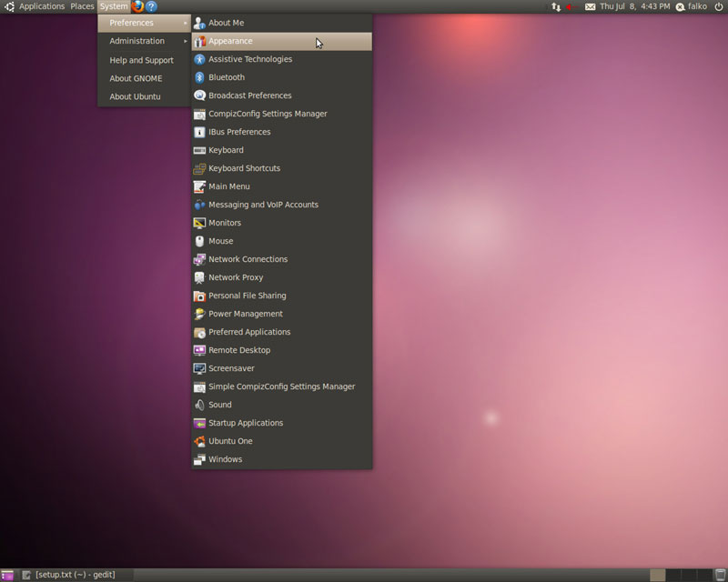The image size is (728, 582).
Task: Click the Show Desktop icon in bottom panel
Action: (7, 575)
